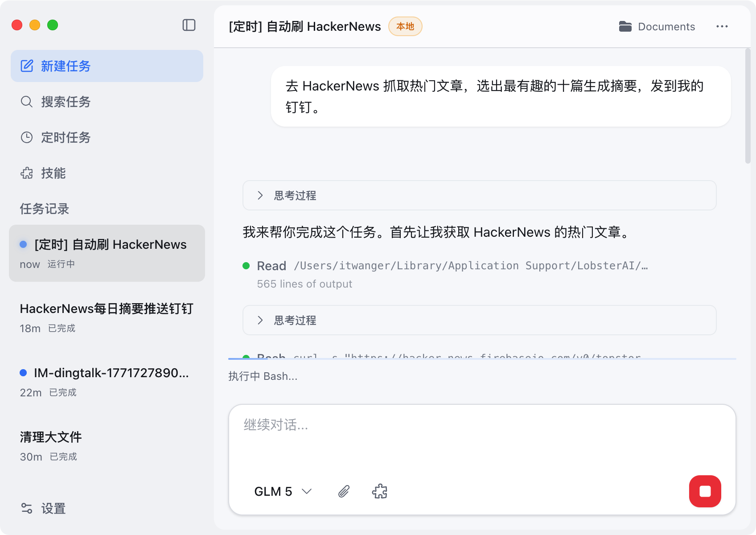Image resolution: width=756 pixels, height=535 pixels.
Task: Open the GLM 5 model dropdown
Action: click(x=283, y=491)
